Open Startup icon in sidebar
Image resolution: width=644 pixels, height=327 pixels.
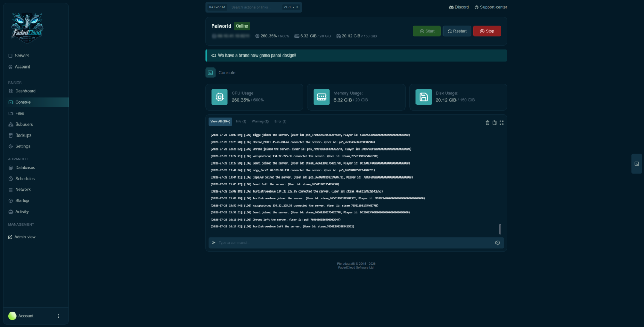[x=10, y=201]
